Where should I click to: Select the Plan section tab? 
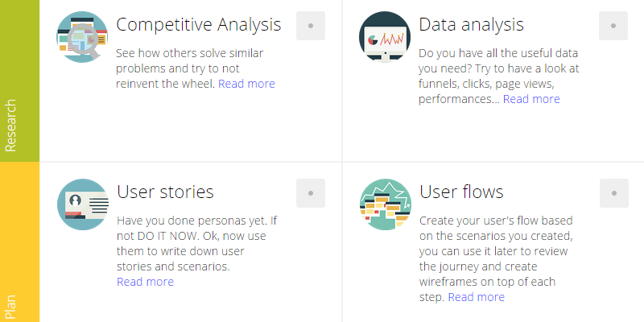coord(11,306)
